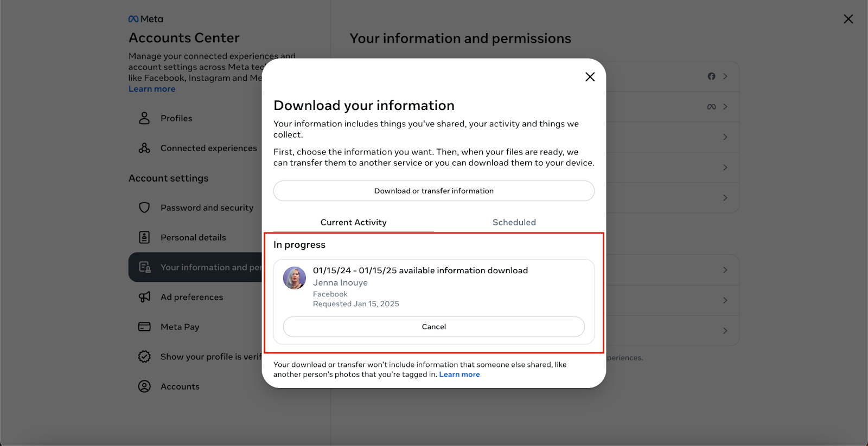Open Profiles in the sidebar
868x446 pixels.
(195, 118)
